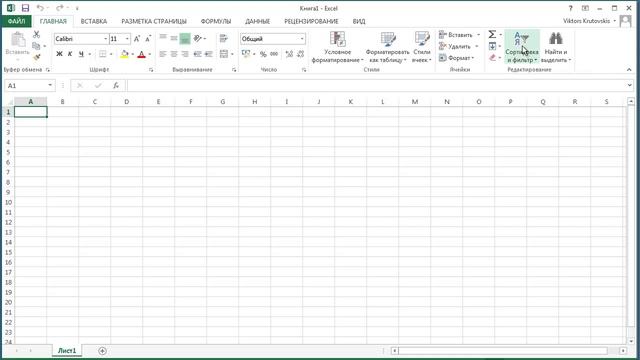This screenshot has width=640, height=360.
Task: Merge and center selected cells
Action: click(x=224, y=54)
